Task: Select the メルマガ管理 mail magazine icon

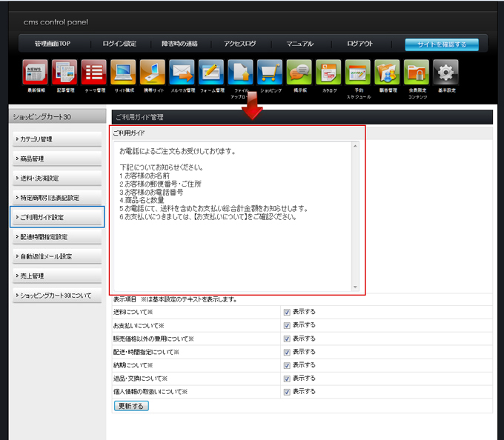Action: pyautogui.click(x=182, y=73)
